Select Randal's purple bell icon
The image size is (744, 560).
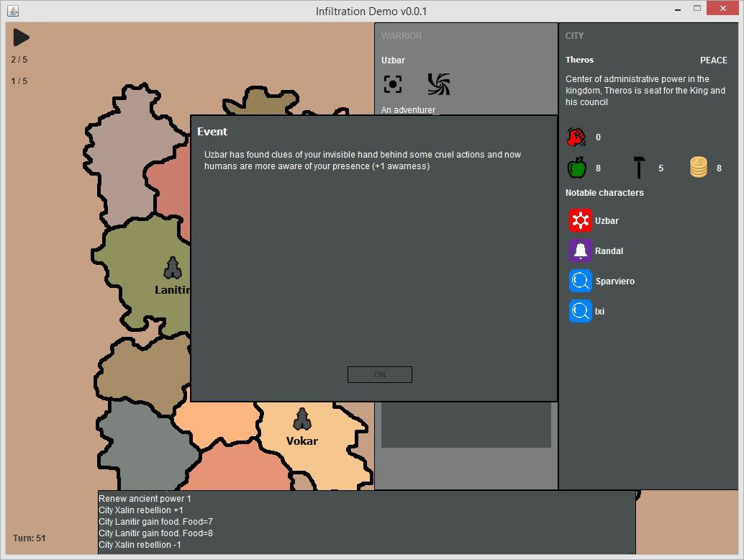pyautogui.click(x=580, y=250)
